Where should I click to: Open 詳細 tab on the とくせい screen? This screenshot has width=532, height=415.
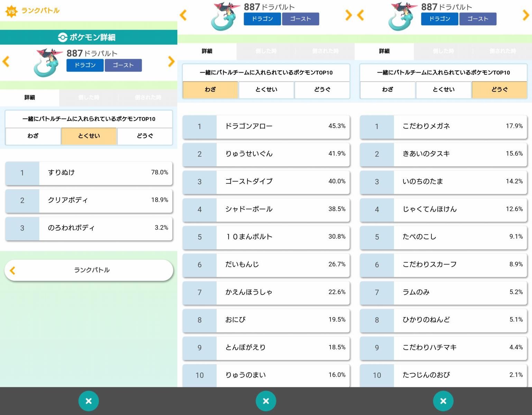coord(30,98)
